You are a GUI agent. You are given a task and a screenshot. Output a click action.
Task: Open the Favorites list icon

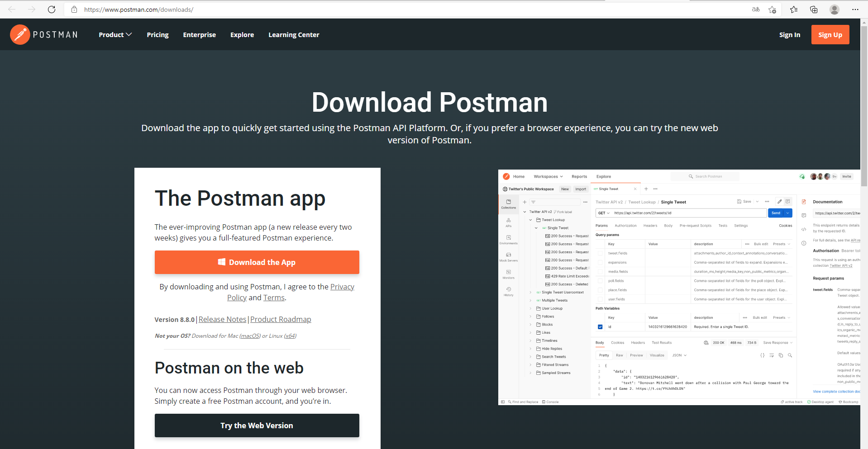click(x=794, y=9)
